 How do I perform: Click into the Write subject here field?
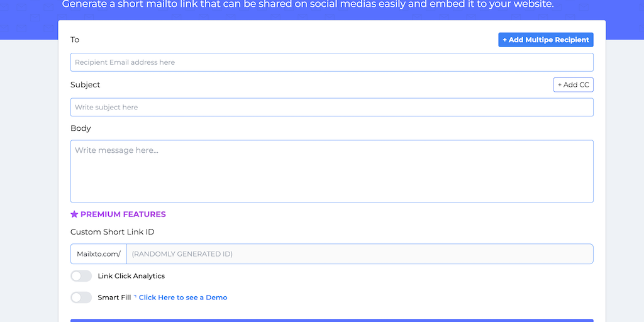pyautogui.click(x=331, y=108)
